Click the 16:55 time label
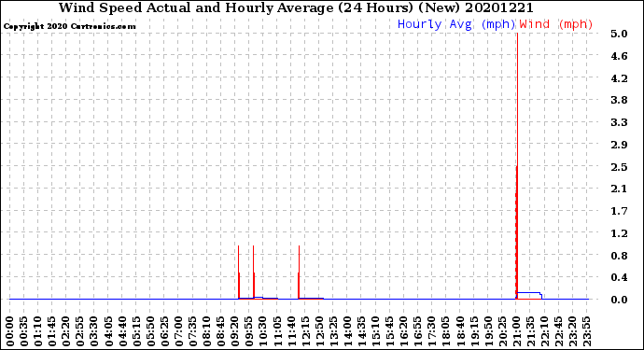This screenshot has height=350, width=644. pos(418,331)
